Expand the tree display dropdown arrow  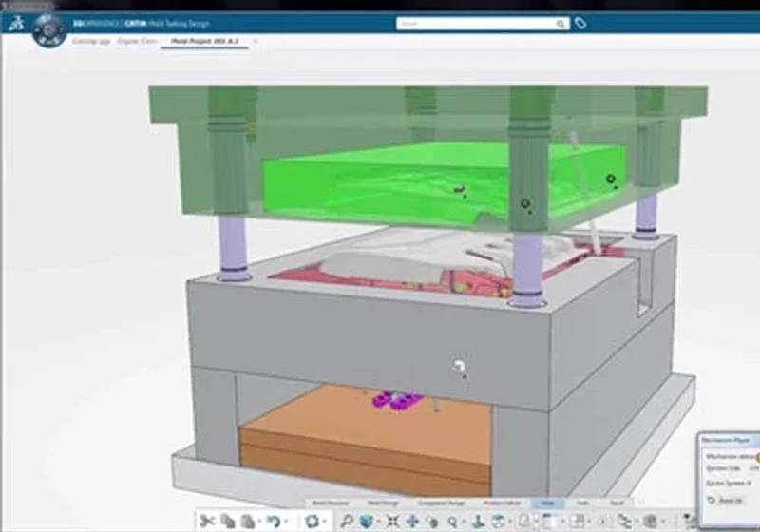[636, 522]
